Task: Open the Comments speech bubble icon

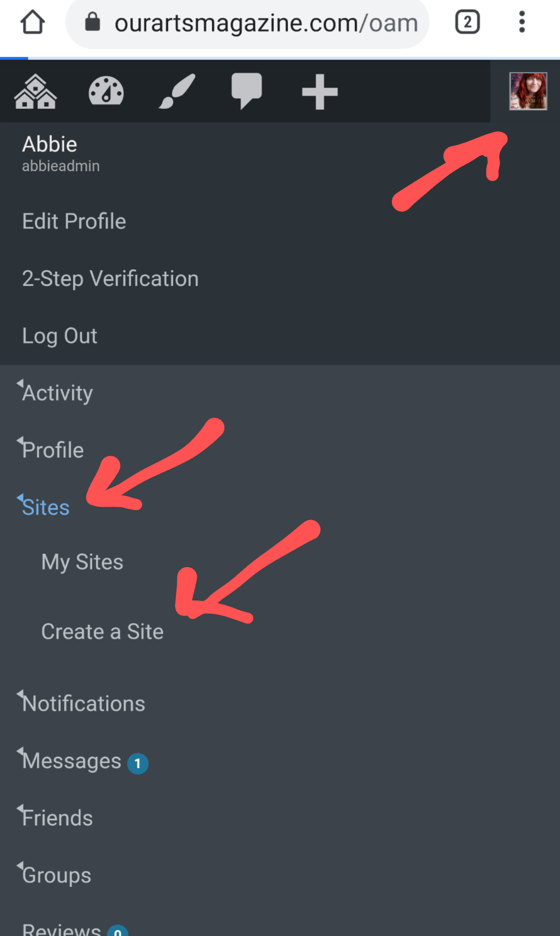Action: point(247,90)
